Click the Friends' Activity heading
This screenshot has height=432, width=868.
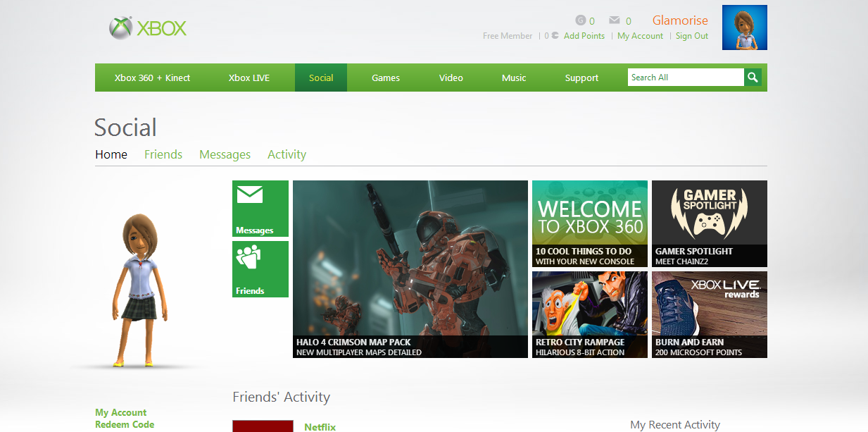282,397
